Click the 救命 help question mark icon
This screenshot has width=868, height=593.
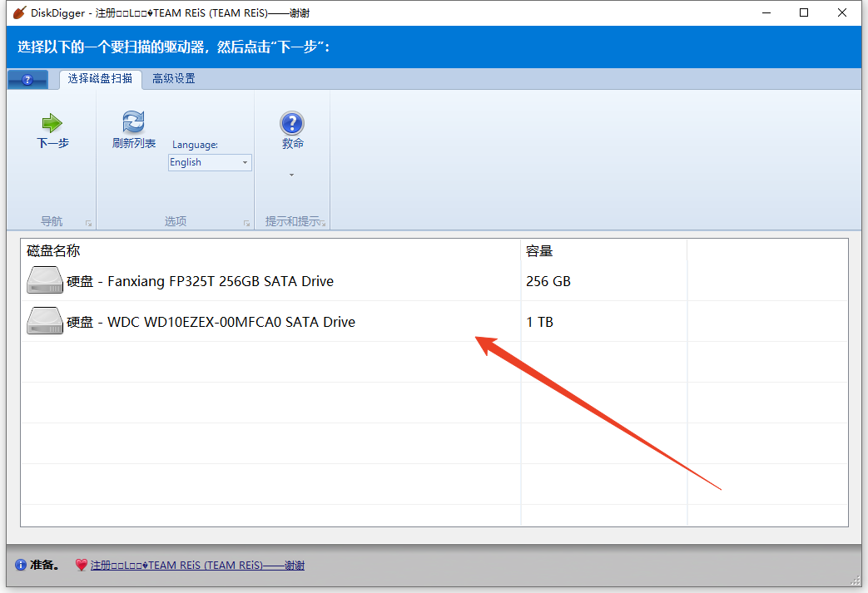(x=292, y=124)
